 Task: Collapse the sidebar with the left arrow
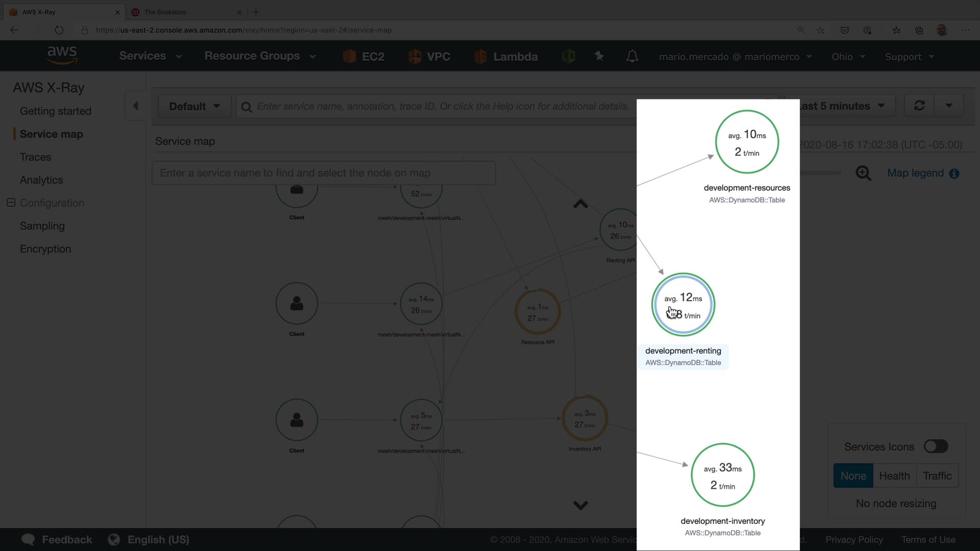point(135,106)
